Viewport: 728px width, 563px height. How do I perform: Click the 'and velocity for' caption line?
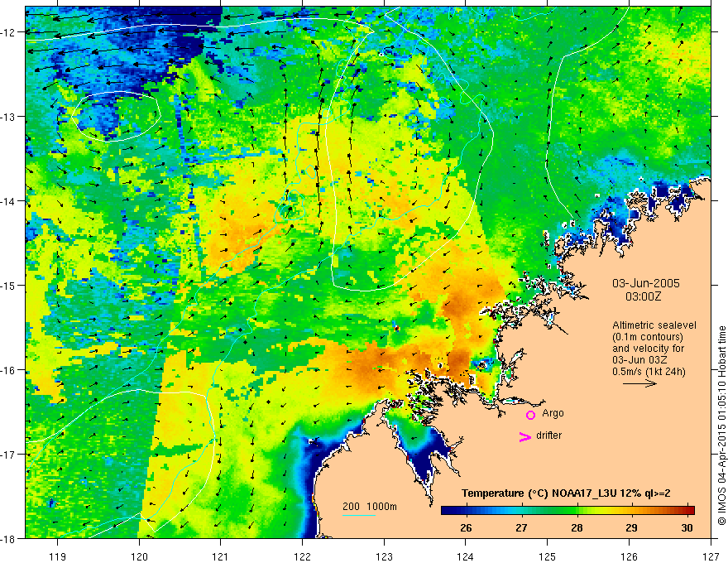648,349
